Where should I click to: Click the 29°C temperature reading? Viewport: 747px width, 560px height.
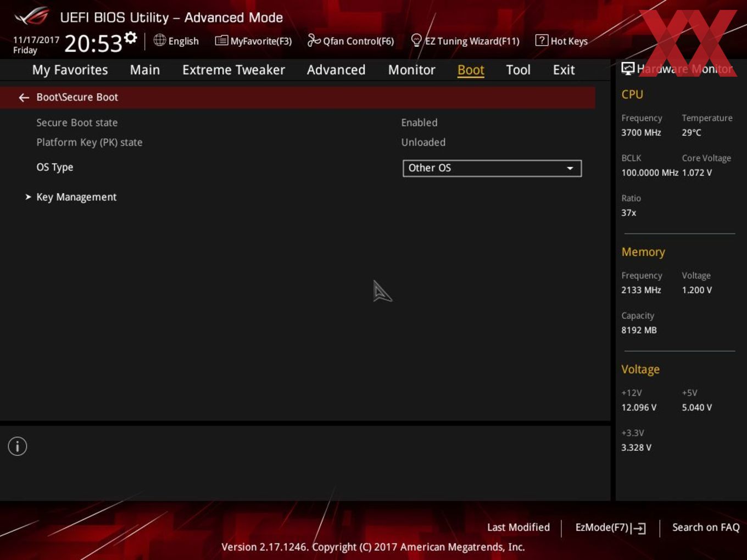[x=692, y=132]
